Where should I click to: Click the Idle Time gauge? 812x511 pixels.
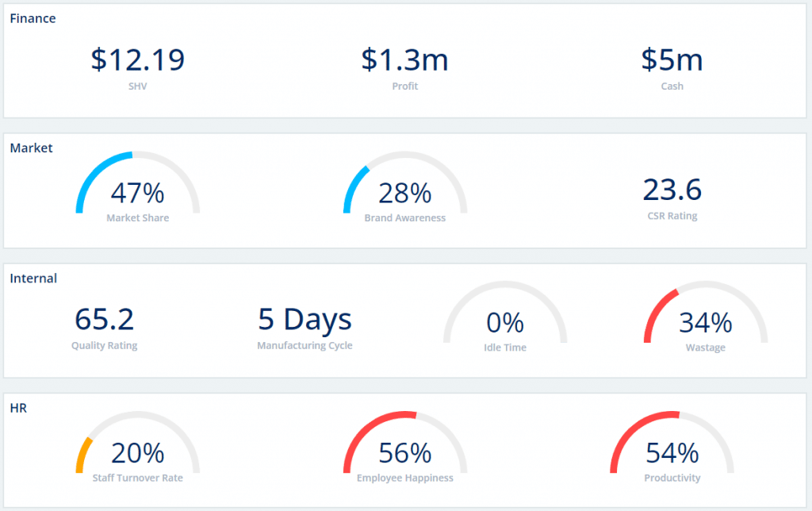pyautogui.click(x=505, y=316)
